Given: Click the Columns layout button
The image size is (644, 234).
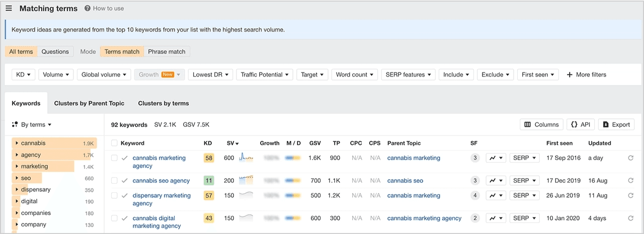Looking at the screenshot, I should click(x=541, y=125).
